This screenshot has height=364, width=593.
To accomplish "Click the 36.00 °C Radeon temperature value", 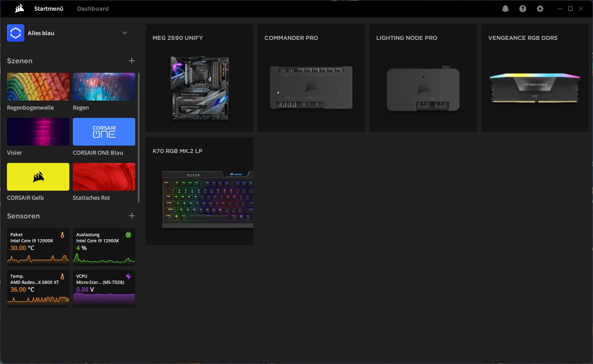I will coord(22,289).
